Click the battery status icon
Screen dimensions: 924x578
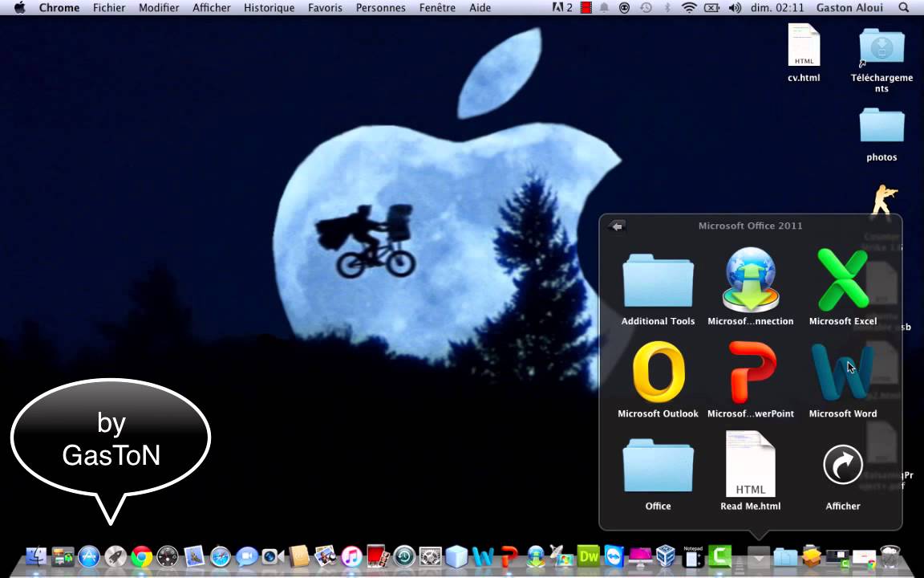point(712,8)
